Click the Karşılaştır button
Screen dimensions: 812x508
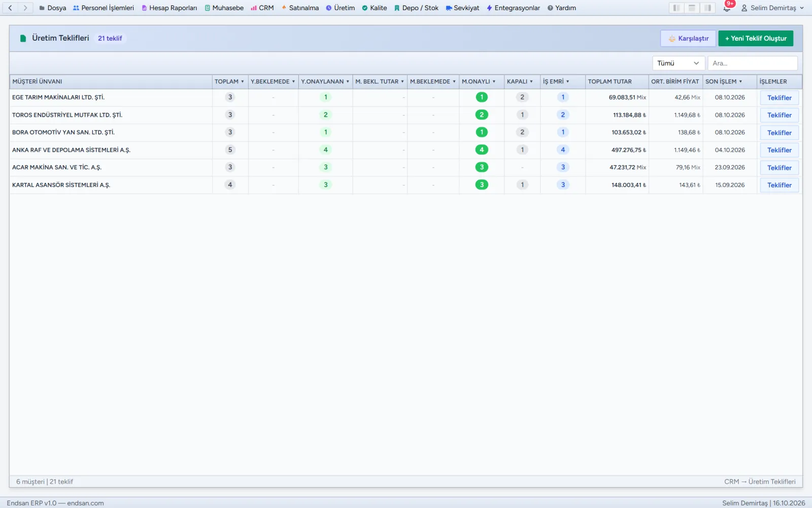coord(688,38)
